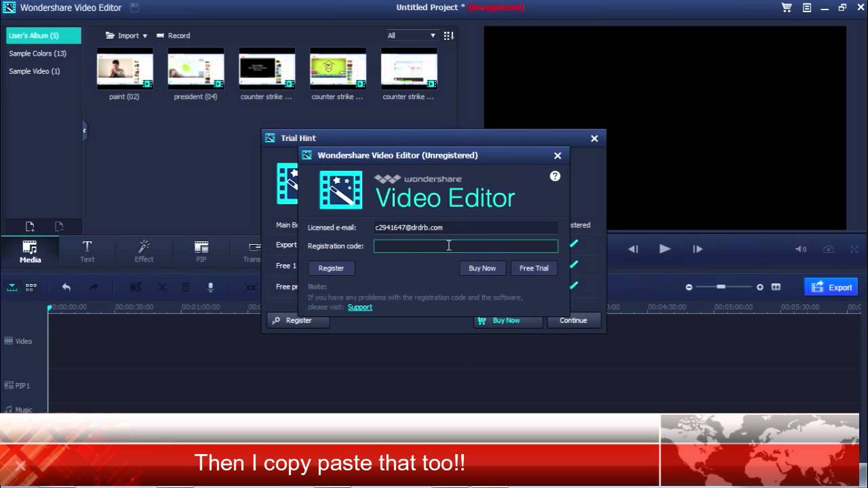The image size is (868, 488).
Task: Open the Support link
Action: pos(359,307)
